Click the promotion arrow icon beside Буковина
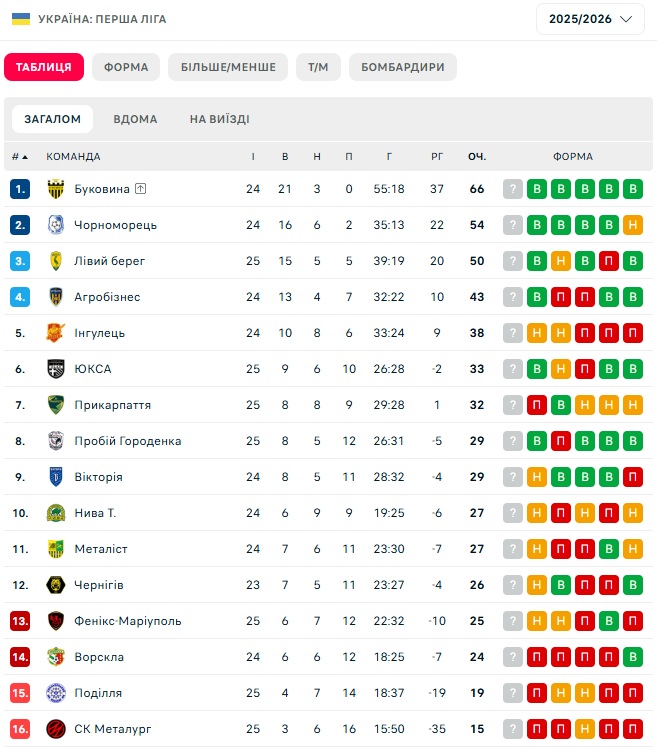 coord(141,189)
